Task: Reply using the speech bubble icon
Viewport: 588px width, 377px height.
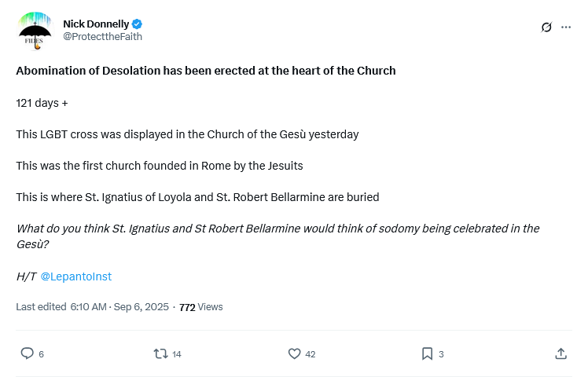Action: pos(27,353)
